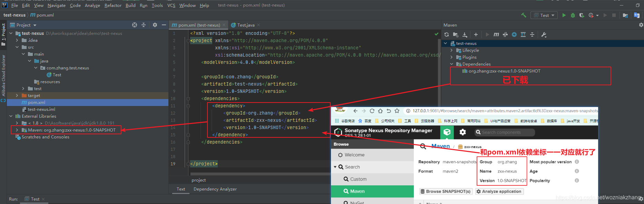Expand Lifecycle node in Maven panel
The width and height of the screenshot is (644, 204).
click(x=451, y=50)
